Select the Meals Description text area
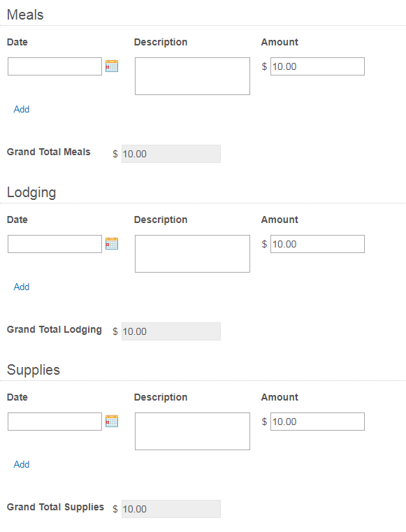This screenshot has width=406, height=532. point(192,76)
